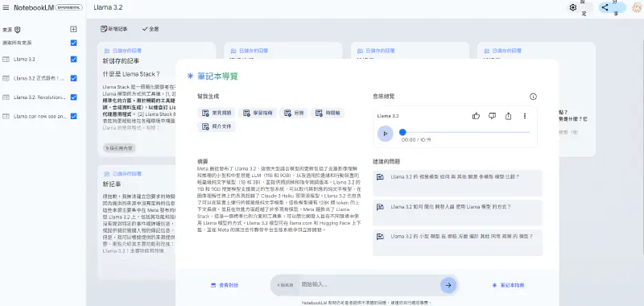Viewport: 644px width, 306px height.
Task: Click the audio slider blue handle
Action: (402, 132)
